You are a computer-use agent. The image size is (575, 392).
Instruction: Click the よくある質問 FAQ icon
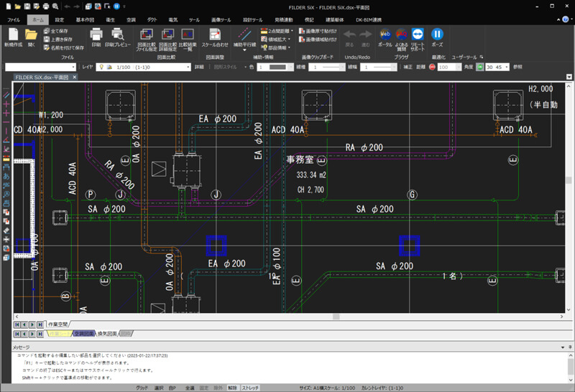[402, 34]
